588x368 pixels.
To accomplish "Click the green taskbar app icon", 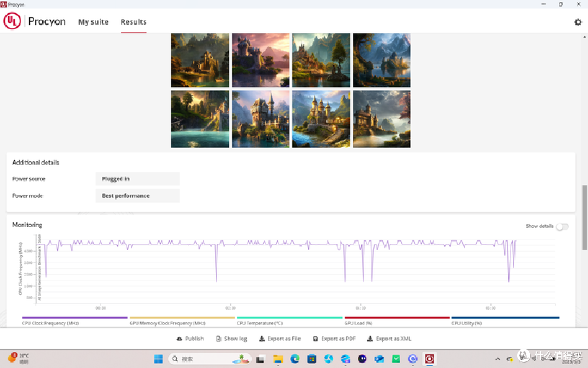I will point(396,359).
